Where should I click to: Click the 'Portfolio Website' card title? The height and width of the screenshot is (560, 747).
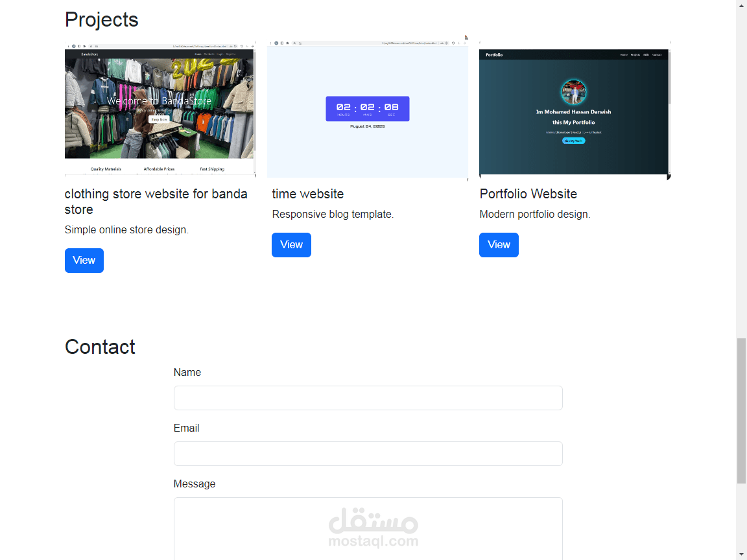click(528, 194)
